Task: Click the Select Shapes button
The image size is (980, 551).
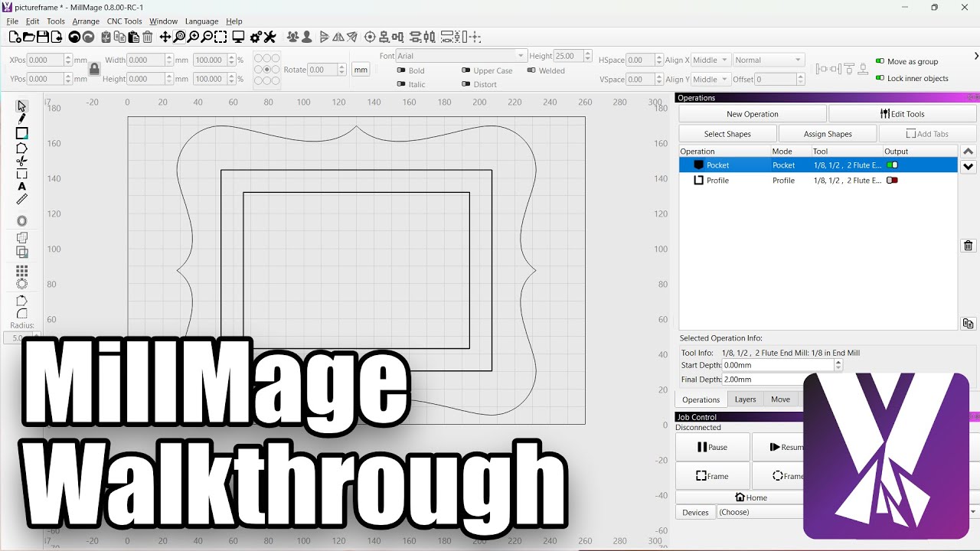Action: 727,134
